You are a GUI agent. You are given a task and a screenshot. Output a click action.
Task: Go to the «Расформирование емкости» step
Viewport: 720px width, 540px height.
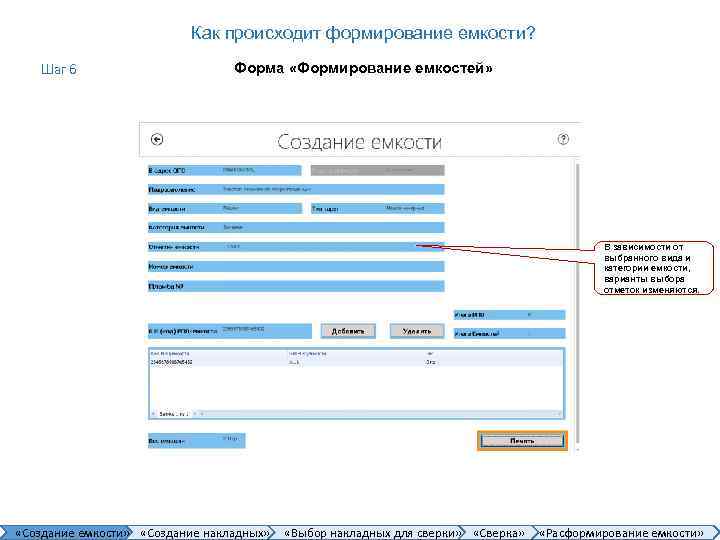tap(622, 533)
